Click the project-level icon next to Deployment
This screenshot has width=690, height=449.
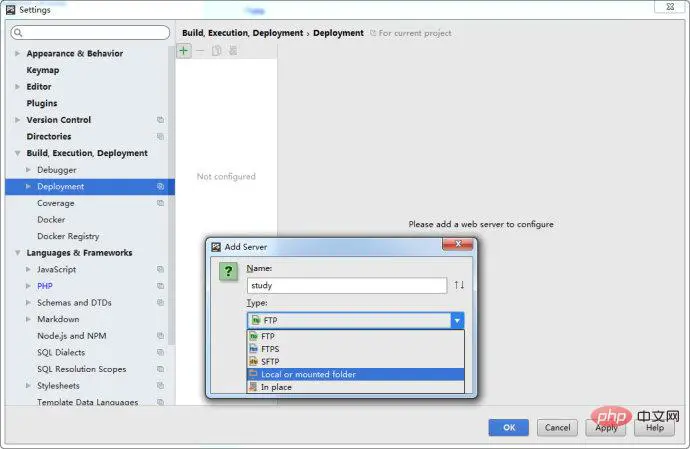tap(160, 187)
